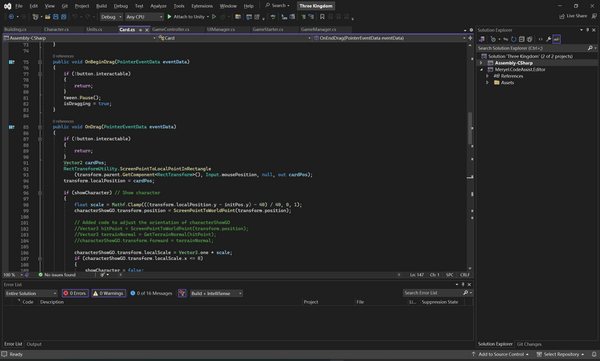Open the editor zoom 100 % dropdown
The image size is (600, 361).
click(13, 275)
